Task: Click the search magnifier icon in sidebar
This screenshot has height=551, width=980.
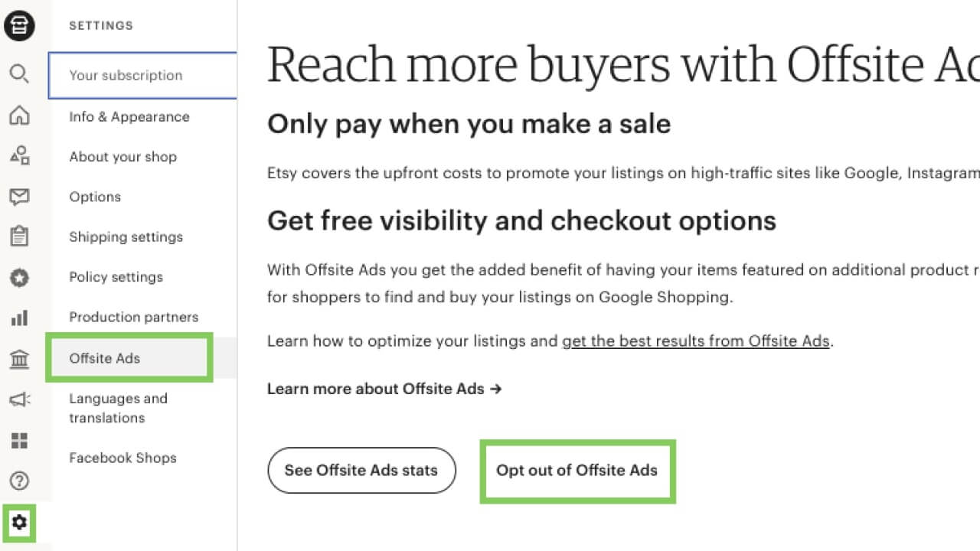Action: (19, 73)
